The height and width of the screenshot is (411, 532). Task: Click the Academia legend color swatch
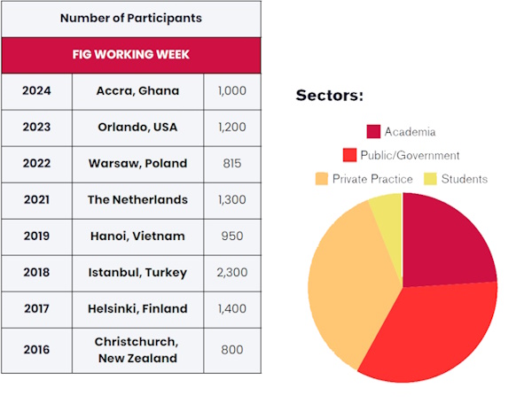[373, 132]
